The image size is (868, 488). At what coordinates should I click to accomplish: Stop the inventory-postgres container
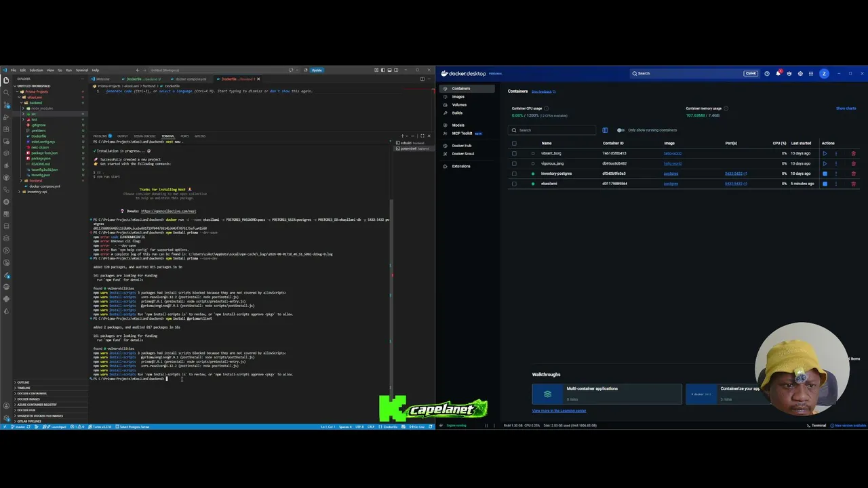pos(825,174)
